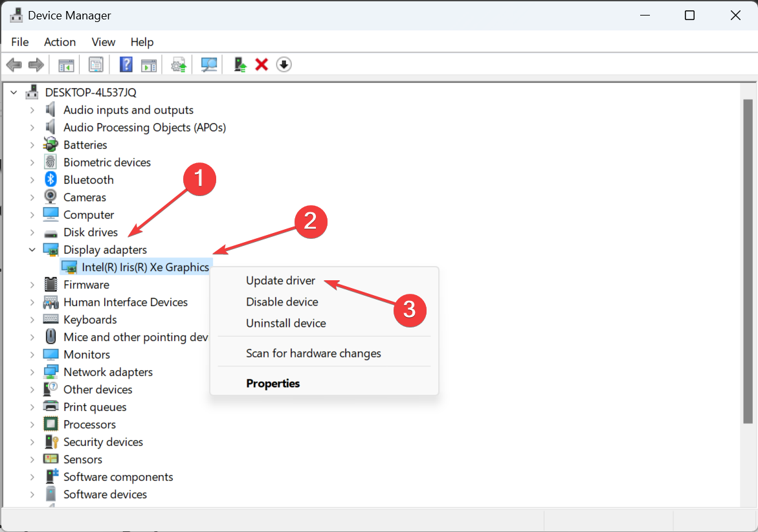The image size is (758, 532).
Task: Expand the Disk drives chevron
Action: (32, 232)
